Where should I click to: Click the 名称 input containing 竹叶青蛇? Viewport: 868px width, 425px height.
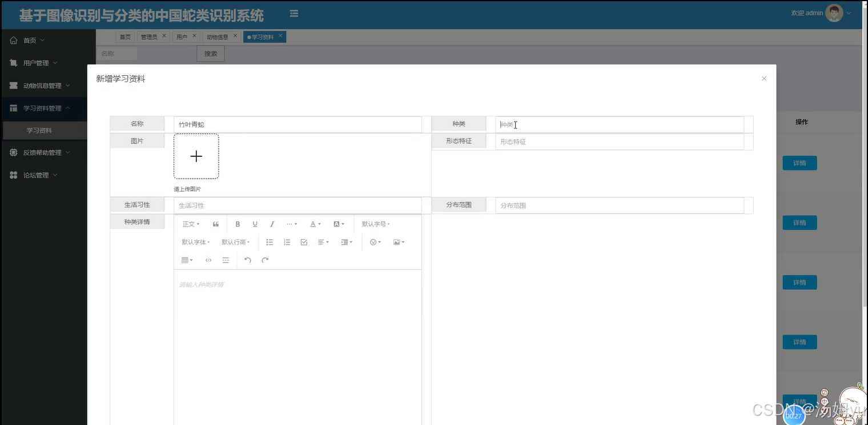(298, 124)
